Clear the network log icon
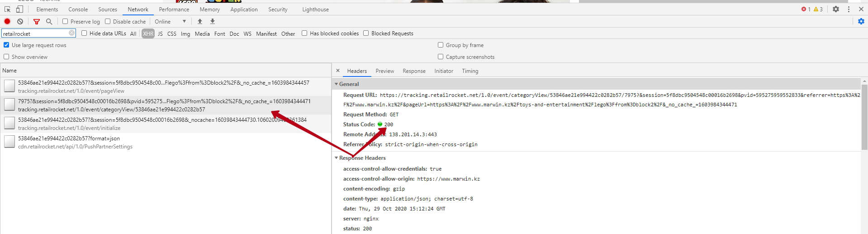The height and width of the screenshot is (234, 868). click(20, 21)
